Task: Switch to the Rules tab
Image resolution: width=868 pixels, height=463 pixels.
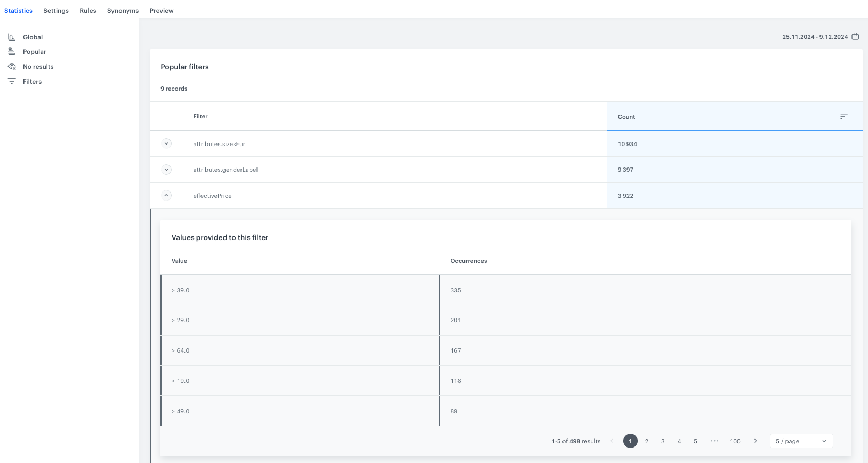Action: pyautogui.click(x=88, y=11)
